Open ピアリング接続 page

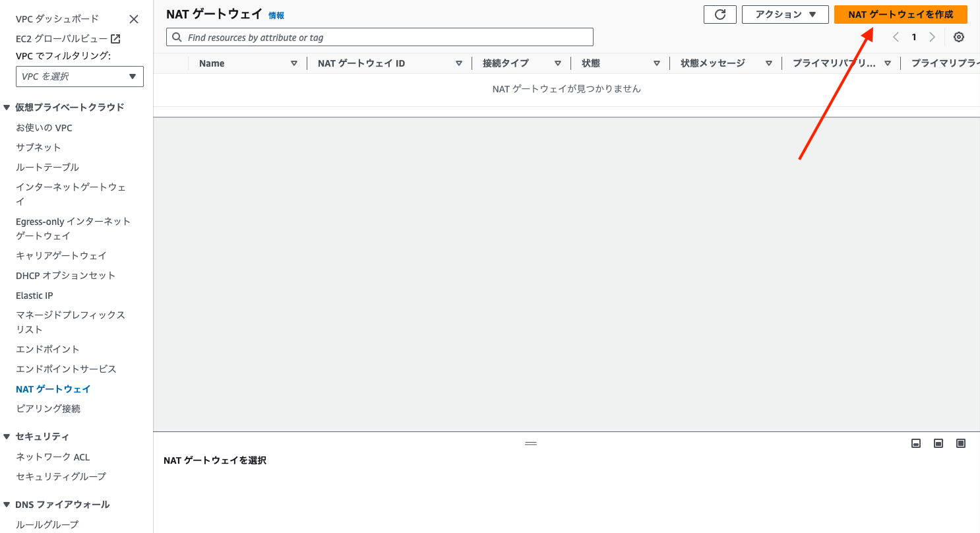pyautogui.click(x=48, y=408)
